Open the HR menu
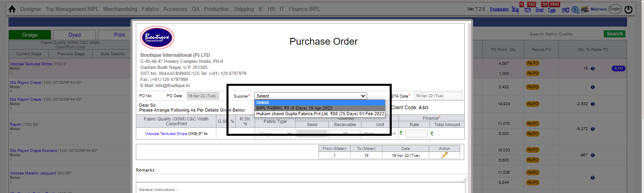The width and height of the screenshot is (644, 193). tap(272, 9)
